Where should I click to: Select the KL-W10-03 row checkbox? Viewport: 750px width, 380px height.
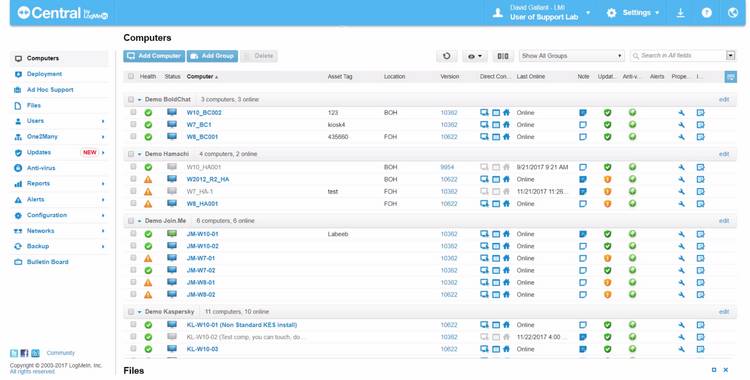click(133, 349)
